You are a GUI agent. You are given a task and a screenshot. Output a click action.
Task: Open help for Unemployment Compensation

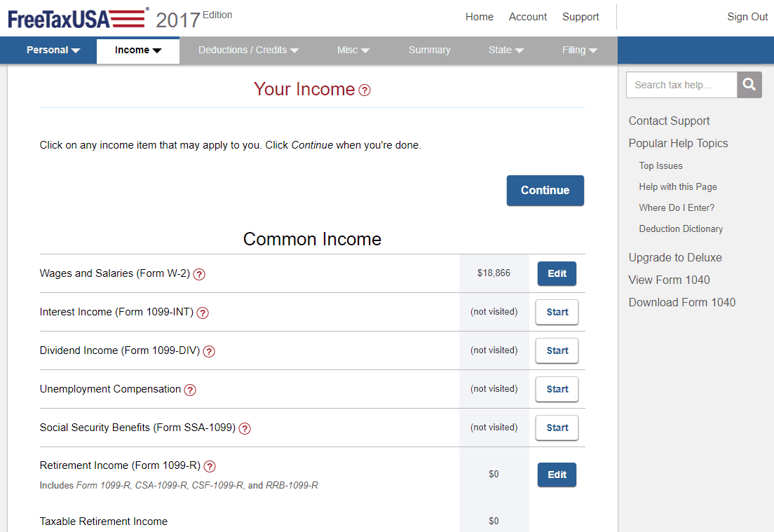(x=190, y=390)
